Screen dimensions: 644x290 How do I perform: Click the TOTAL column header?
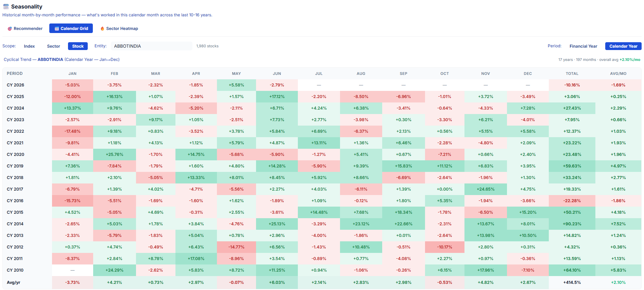pos(572,74)
